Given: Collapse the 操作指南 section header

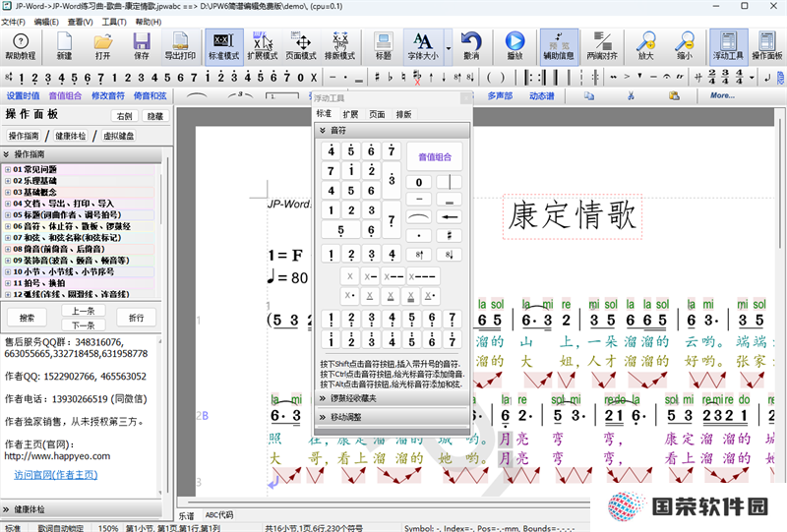Looking at the screenshot, I should 82,154.
